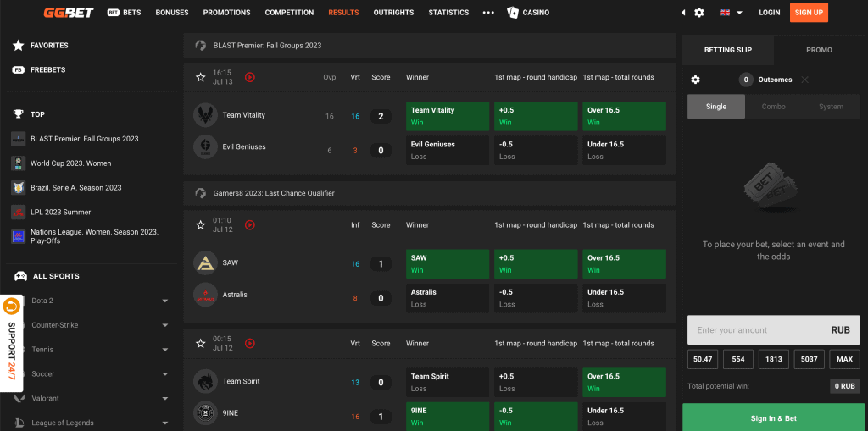This screenshot has width=868, height=431.
Task: Select the Combo bet type
Action: pos(774,107)
